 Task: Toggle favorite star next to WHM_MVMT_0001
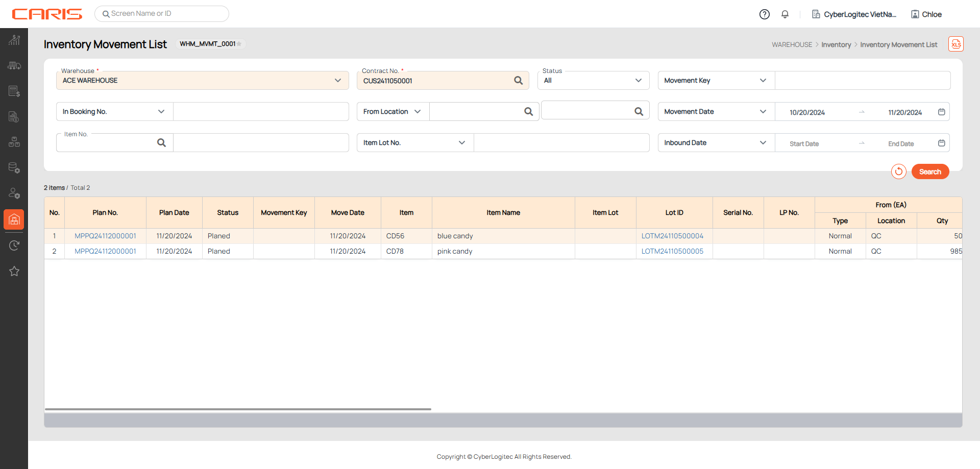[x=239, y=44]
